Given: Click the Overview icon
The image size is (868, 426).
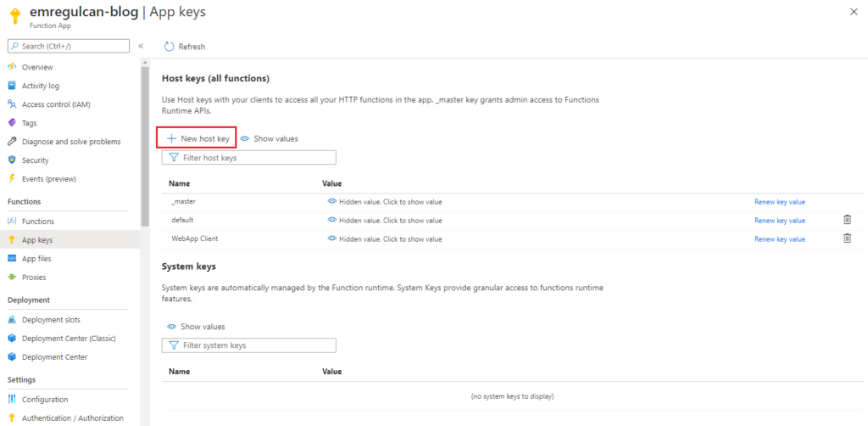Looking at the screenshot, I should [x=12, y=67].
